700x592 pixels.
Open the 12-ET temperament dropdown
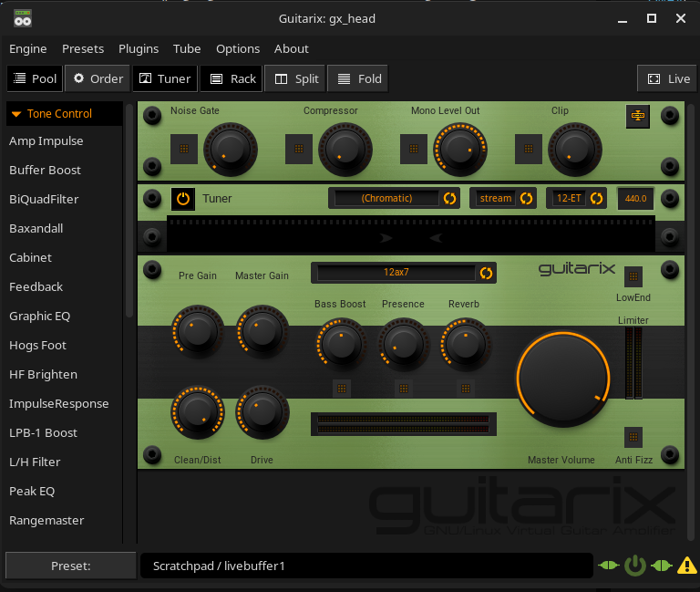click(569, 198)
